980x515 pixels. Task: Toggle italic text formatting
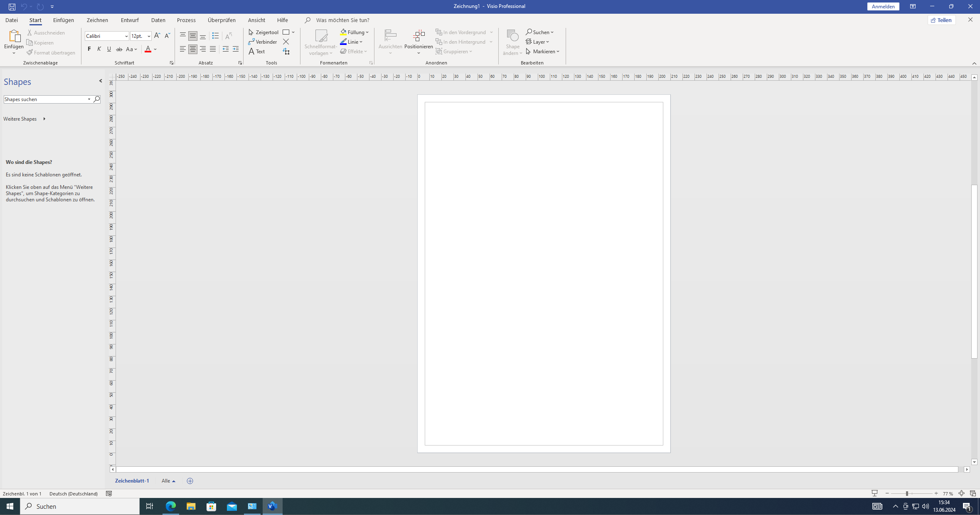click(99, 49)
